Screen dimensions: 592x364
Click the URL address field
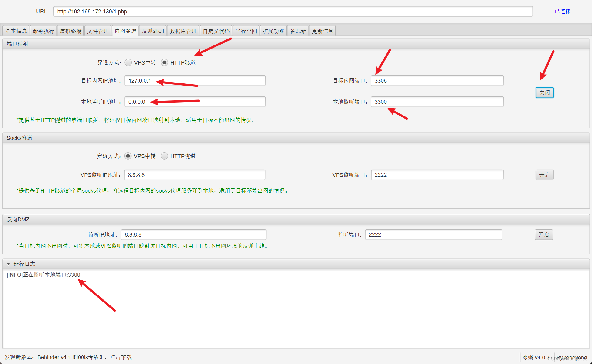(293, 12)
